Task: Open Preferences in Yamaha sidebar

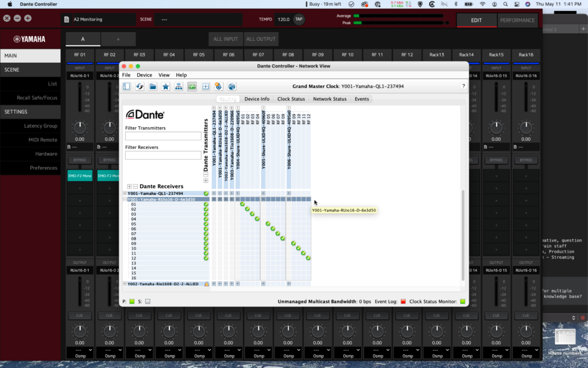Action: click(44, 168)
